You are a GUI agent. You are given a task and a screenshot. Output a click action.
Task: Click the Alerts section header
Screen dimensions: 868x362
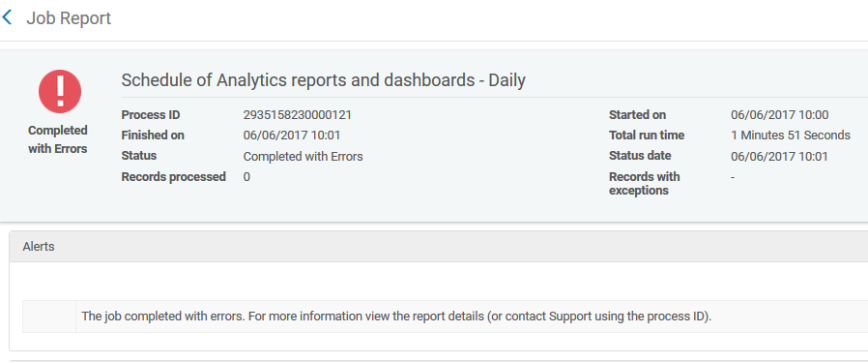(x=439, y=247)
